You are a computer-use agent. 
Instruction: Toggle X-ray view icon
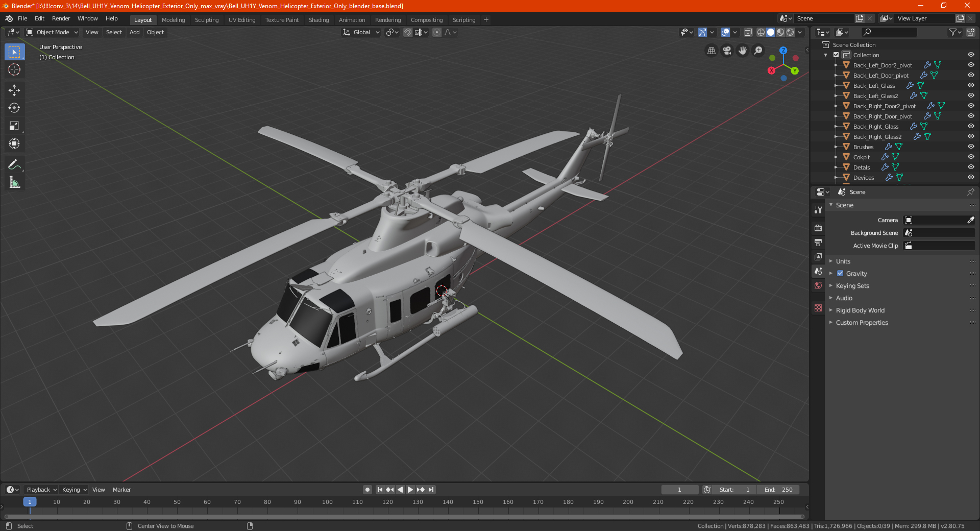point(748,32)
